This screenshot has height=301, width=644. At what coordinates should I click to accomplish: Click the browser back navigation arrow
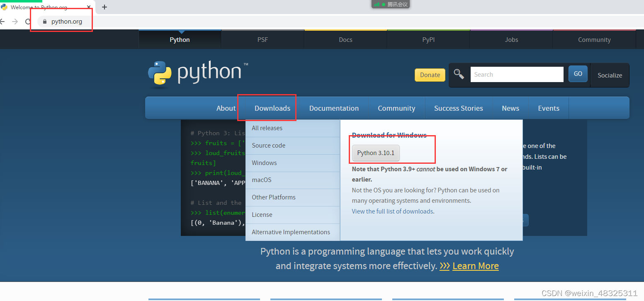tap(3, 22)
